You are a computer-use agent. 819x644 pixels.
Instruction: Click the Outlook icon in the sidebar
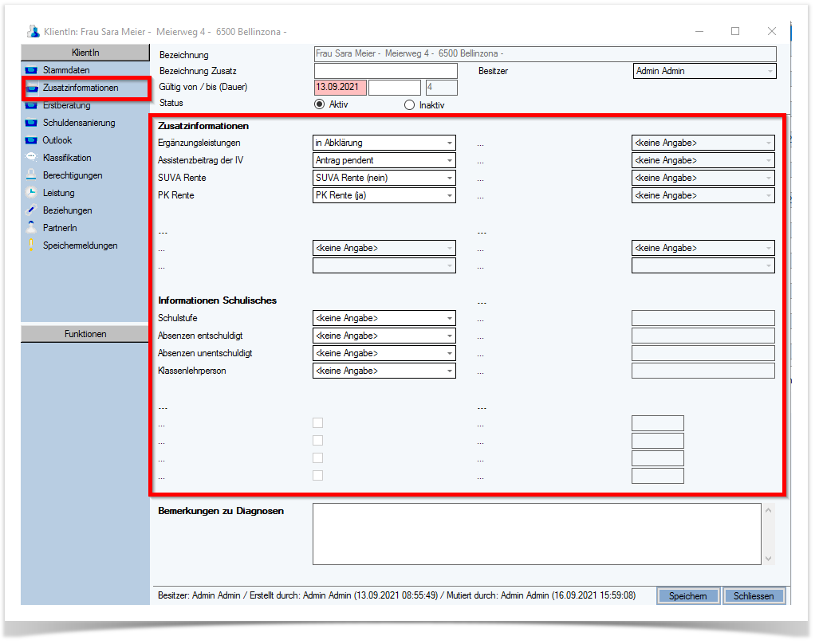pos(31,140)
